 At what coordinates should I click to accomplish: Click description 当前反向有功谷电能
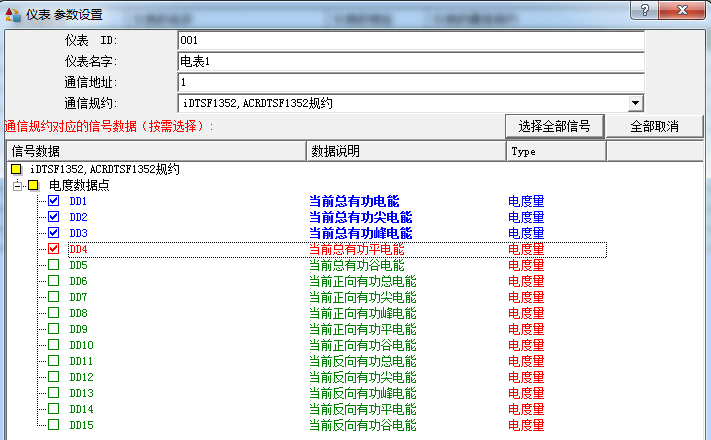pyautogui.click(x=362, y=425)
